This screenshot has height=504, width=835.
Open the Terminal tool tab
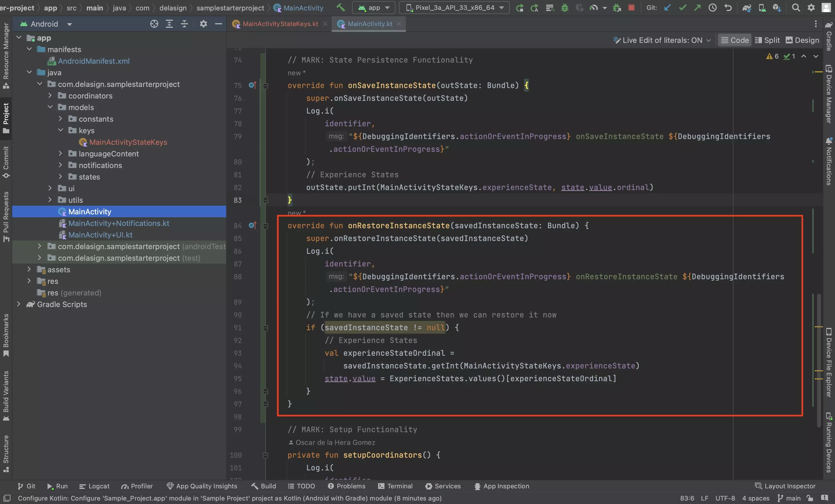(395, 486)
